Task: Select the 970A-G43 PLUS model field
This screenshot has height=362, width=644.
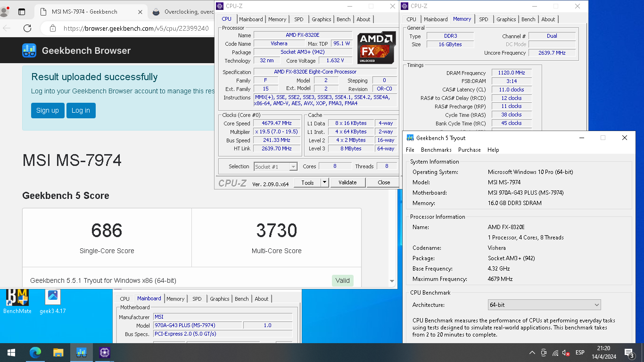Action: 198,325
